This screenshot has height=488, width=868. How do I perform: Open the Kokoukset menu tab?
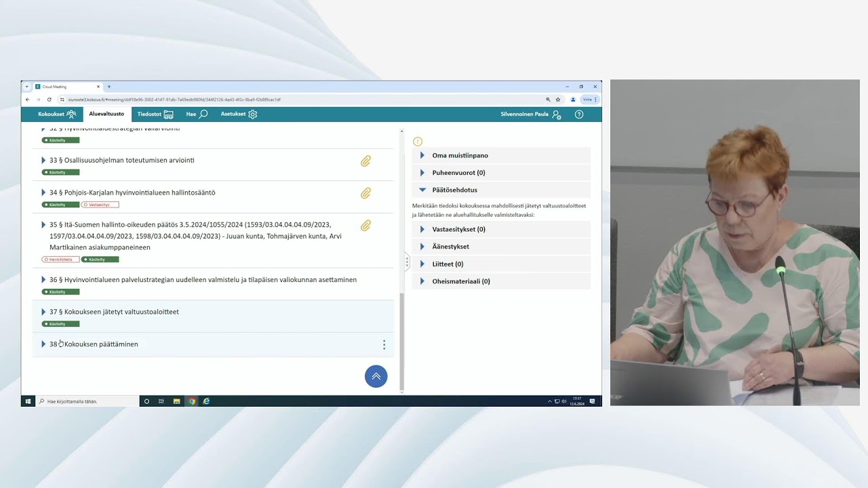coord(57,115)
